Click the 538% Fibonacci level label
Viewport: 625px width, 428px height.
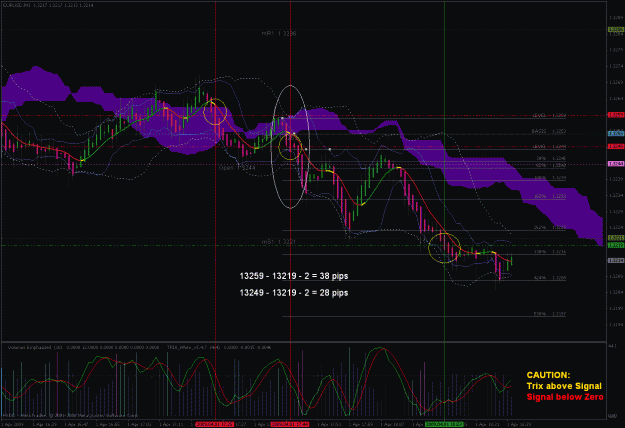pos(550,314)
